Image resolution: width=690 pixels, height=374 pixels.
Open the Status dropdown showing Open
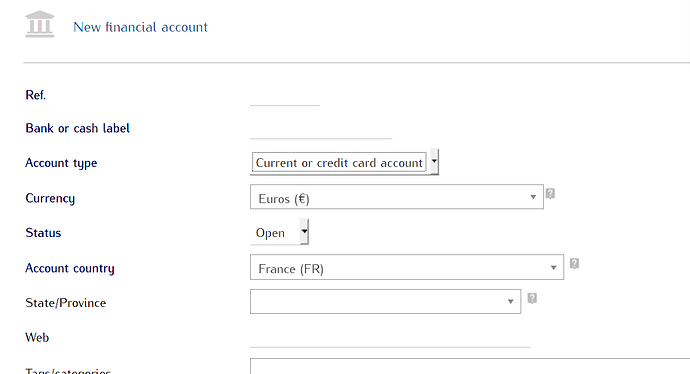tap(279, 232)
